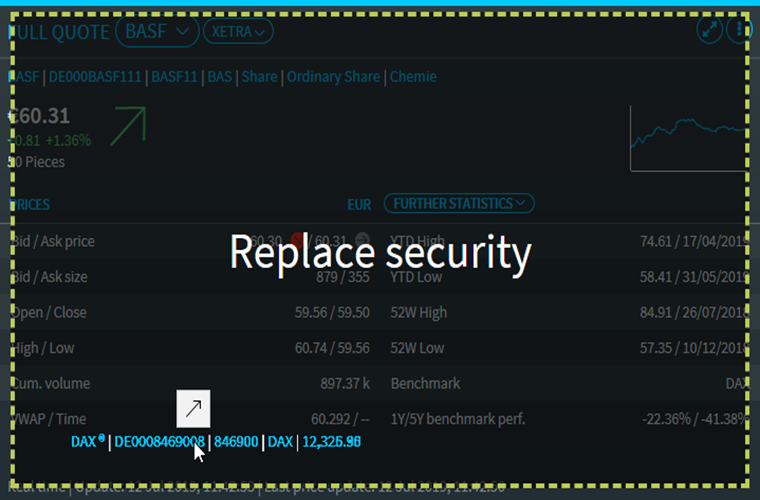Click the Chemie sector link
The image size is (760, 500).
pos(413,77)
